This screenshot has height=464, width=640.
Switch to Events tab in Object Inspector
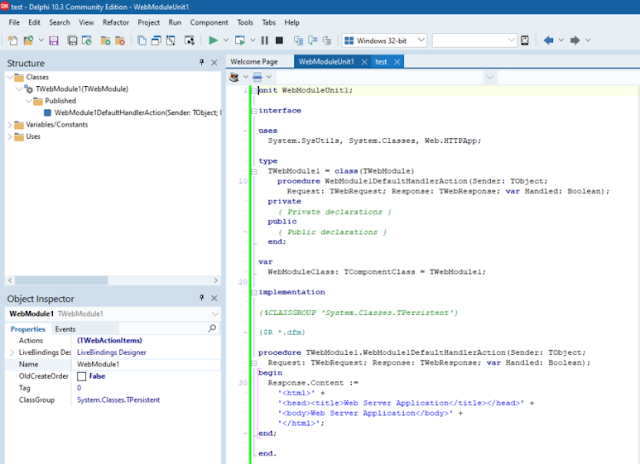click(x=65, y=329)
